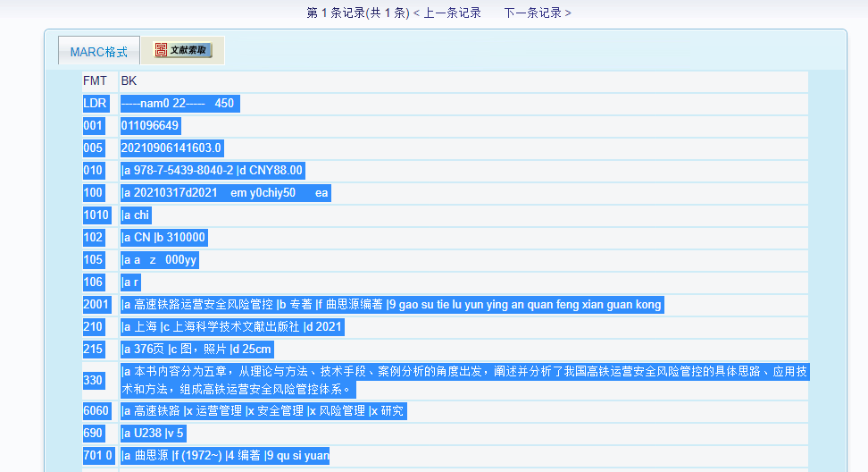Image resolution: width=868 pixels, height=472 pixels.
Task: Click field tag 1010
Action: (x=96, y=215)
